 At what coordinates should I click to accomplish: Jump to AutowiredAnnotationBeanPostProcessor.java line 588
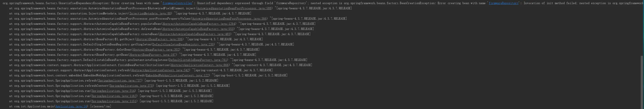point(234,8)
